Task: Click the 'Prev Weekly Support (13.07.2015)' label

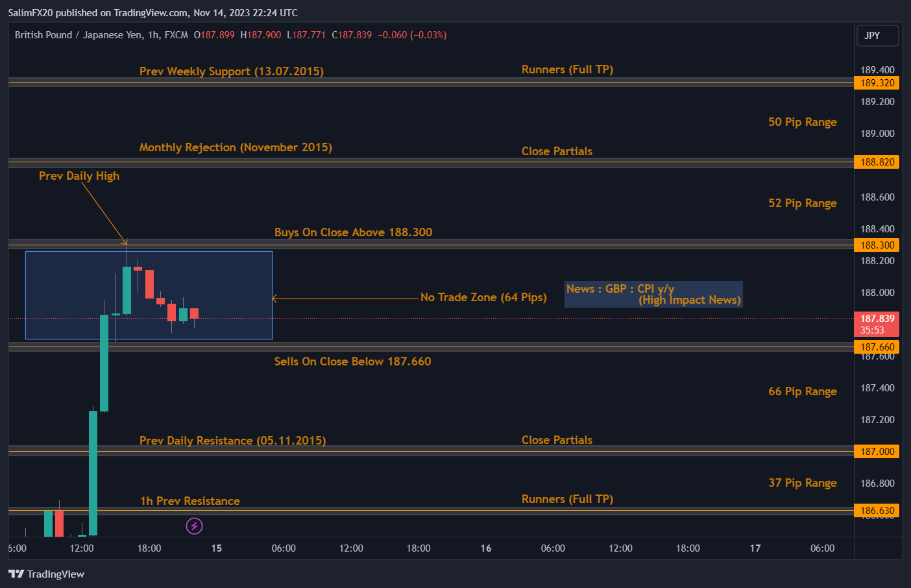Action: click(x=232, y=71)
